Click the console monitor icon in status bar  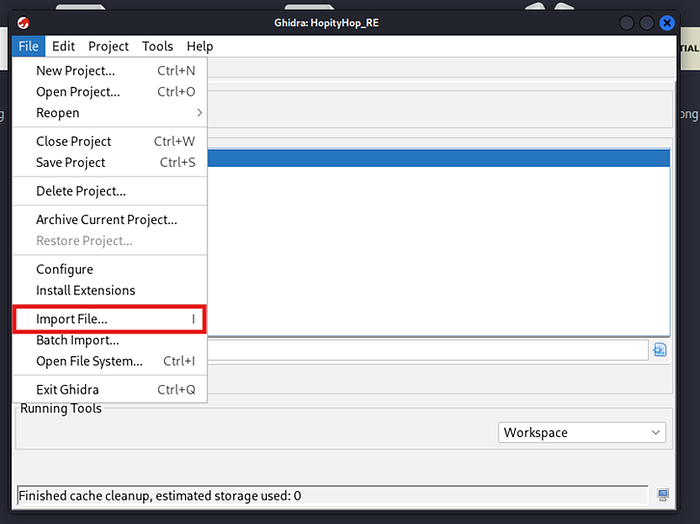(x=663, y=495)
